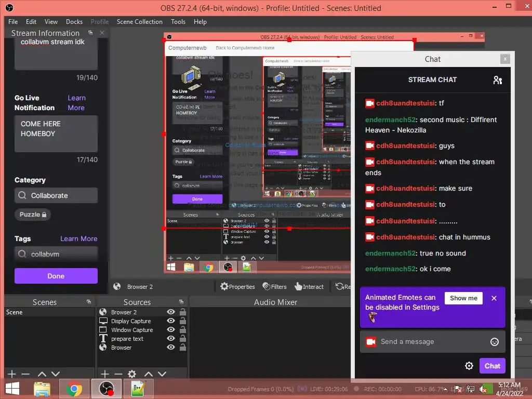Float the Sources dock

point(181,302)
